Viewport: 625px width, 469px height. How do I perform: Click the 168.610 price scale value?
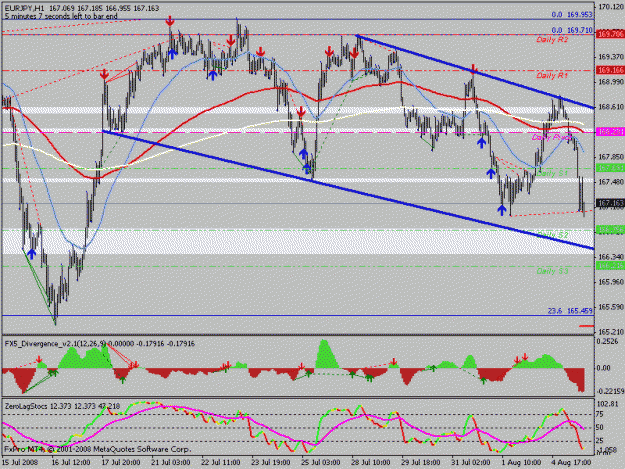click(611, 107)
